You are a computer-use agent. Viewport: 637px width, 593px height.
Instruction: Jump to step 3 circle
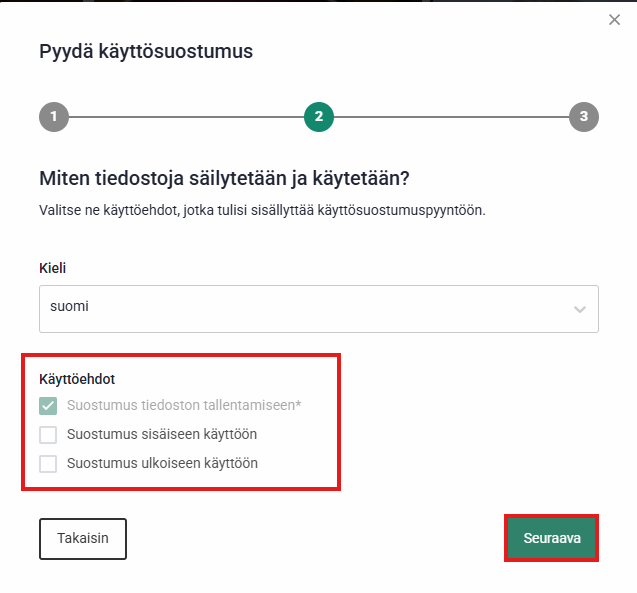coord(584,117)
